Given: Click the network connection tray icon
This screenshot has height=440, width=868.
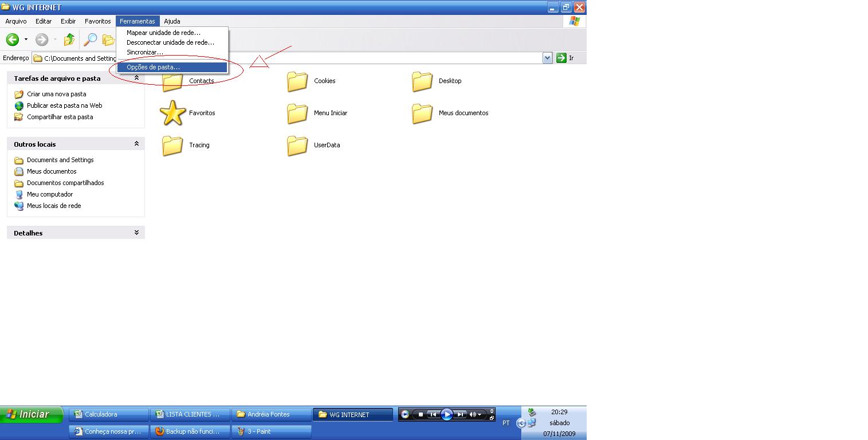Looking at the screenshot, I should click(x=532, y=423).
